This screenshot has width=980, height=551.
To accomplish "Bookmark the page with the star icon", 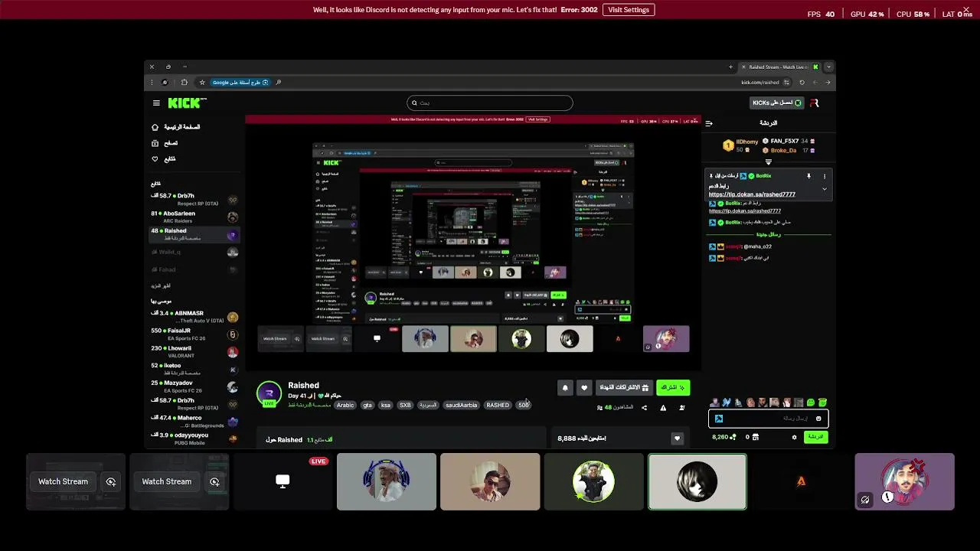I will pos(202,83).
